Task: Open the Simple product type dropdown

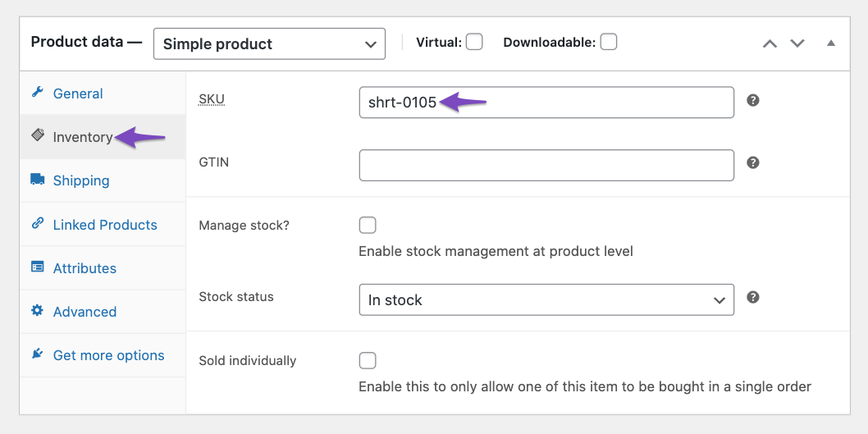Action: (x=269, y=43)
